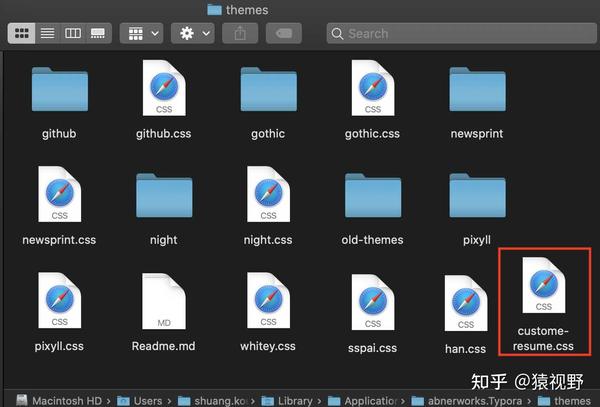600x407 pixels.
Task: Click the gothic.css file name label
Action: point(372,134)
